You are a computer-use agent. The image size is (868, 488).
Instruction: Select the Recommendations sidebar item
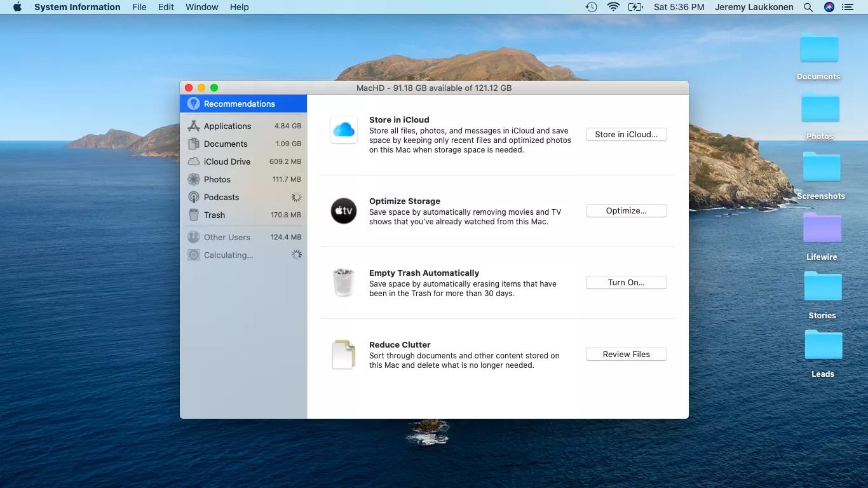point(239,104)
